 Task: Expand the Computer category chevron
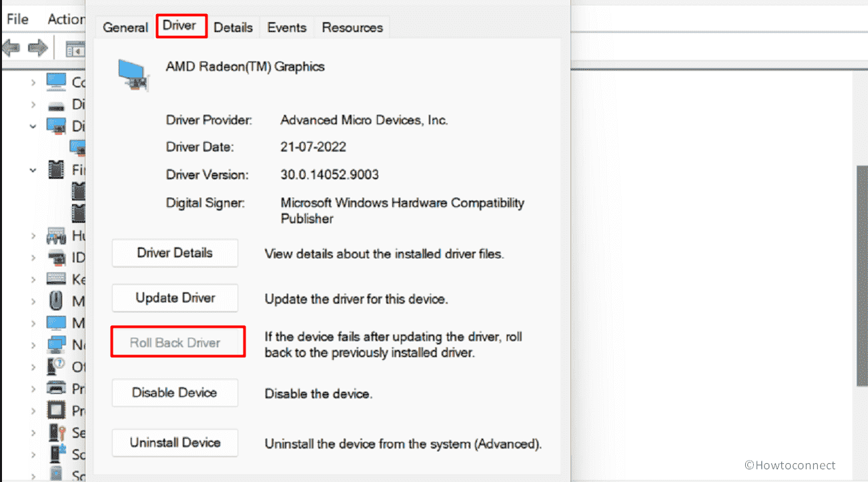click(x=33, y=82)
